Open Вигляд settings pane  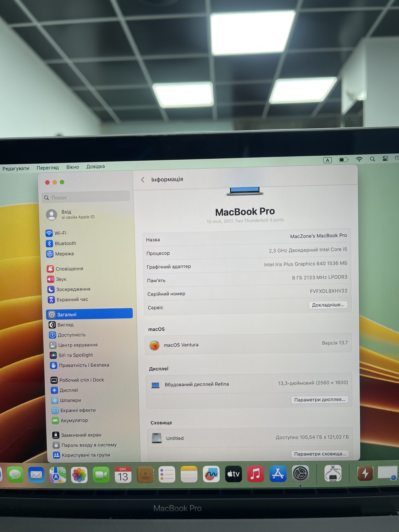coord(61,325)
